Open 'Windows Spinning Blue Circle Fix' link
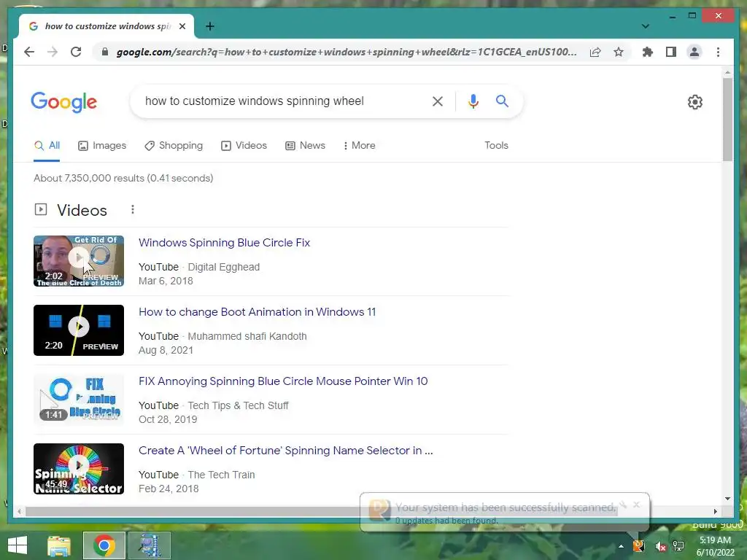Viewport: 747px width, 560px height. [224, 243]
